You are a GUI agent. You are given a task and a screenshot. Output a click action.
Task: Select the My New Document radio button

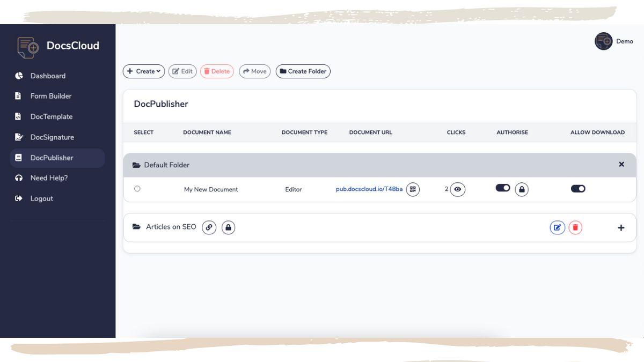[137, 189]
